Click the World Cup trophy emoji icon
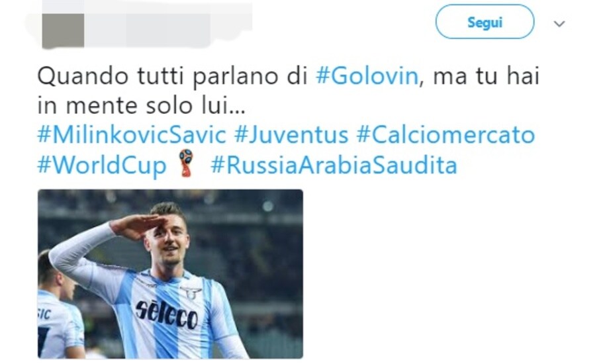The image size is (605, 364). 187,163
